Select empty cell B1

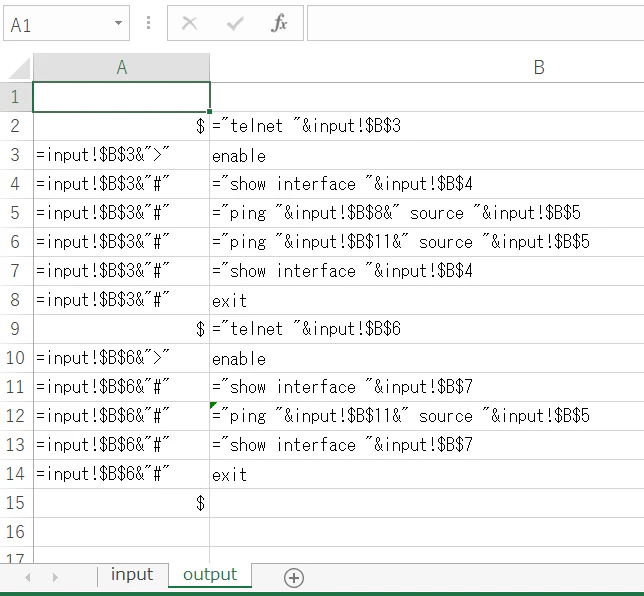click(427, 97)
